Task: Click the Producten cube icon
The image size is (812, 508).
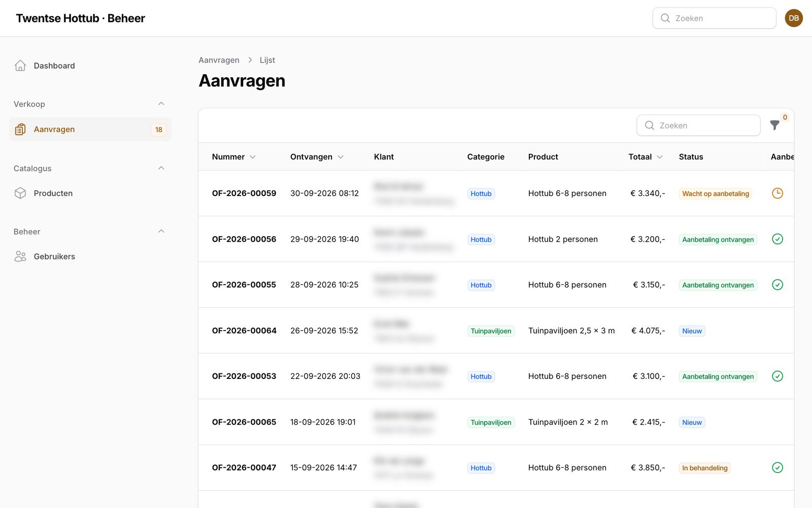Action: (20, 193)
